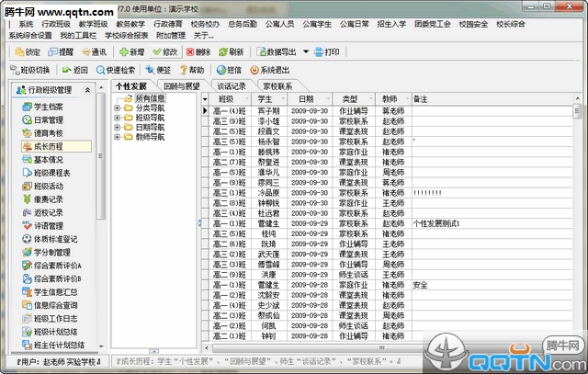588x374 pixels.
Task: Collapse the 行政班级管理 sidebar panel
Action: pyautogui.click(x=87, y=89)
